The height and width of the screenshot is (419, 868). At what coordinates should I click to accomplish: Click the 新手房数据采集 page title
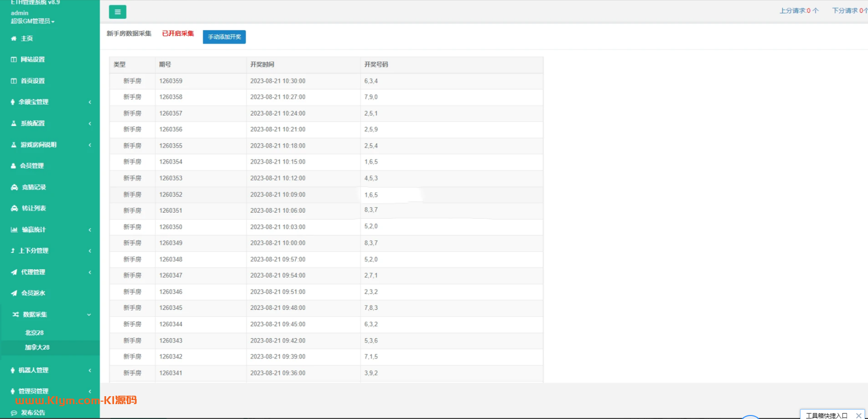pyautogui.click(x=129, y=34)
